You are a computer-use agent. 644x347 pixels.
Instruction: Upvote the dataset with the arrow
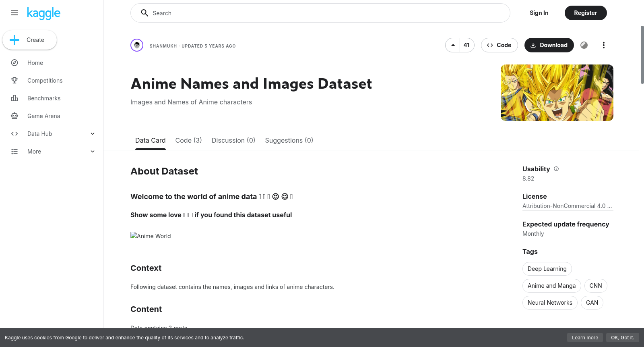pyautogui.click(x=453, y=45)
